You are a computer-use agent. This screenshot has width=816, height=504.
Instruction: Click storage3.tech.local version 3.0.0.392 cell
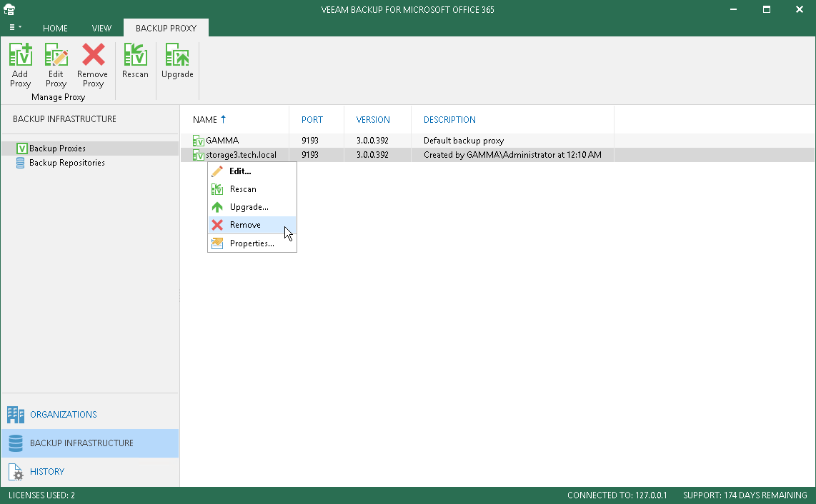(372, 155)
